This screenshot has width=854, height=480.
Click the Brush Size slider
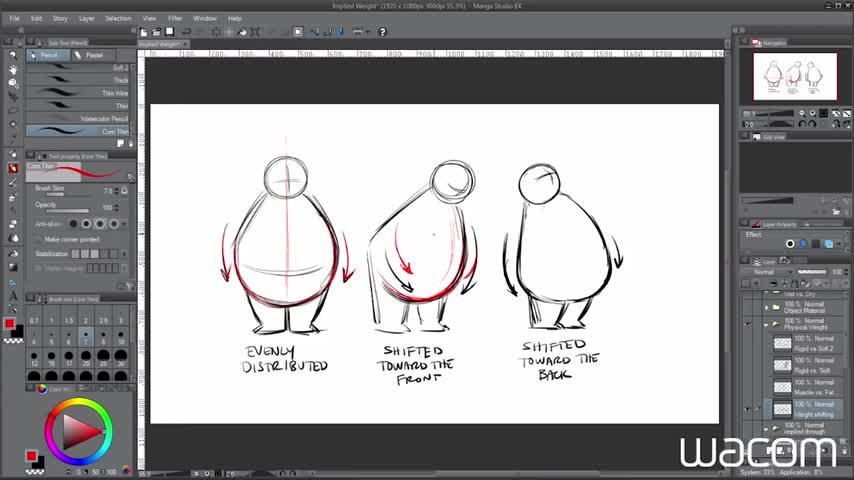point(68,195)
